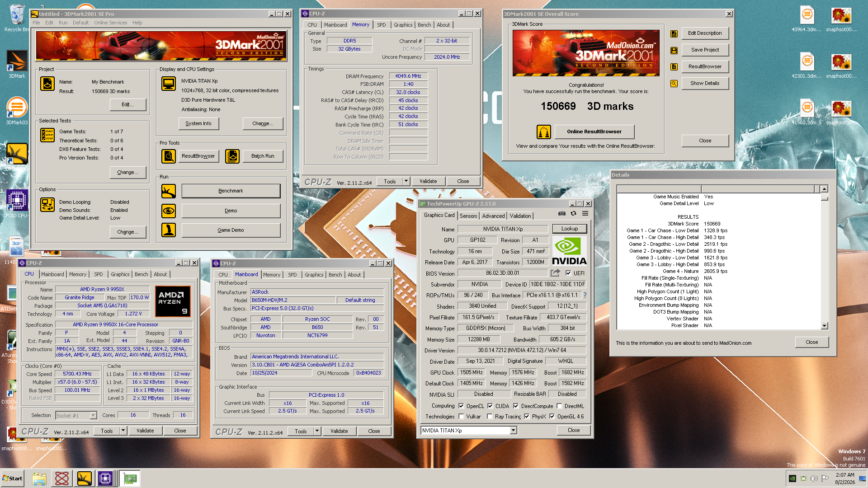Click the Start button
The height and width of the screenshot is (488, 868).
click(x=13, y=479)
